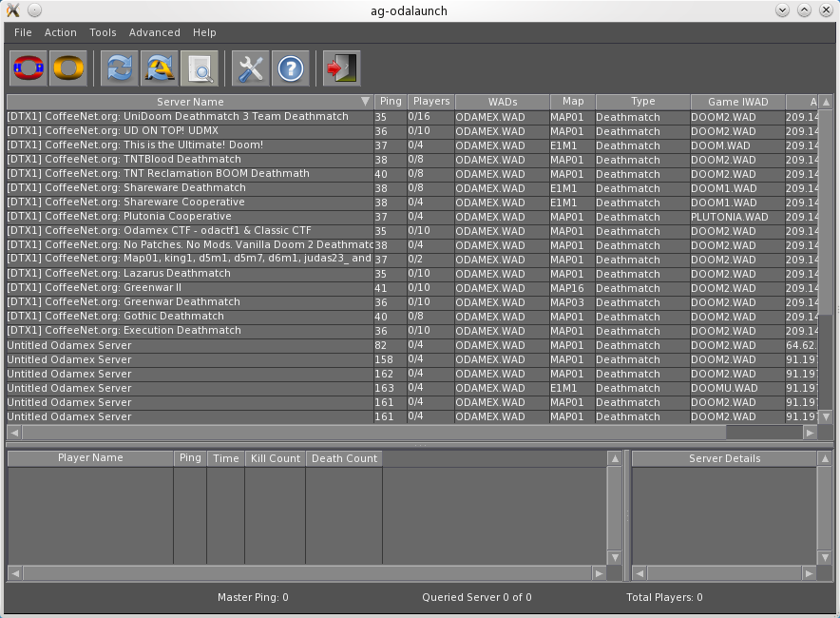The image size is (840, 618).
Task: Open the File menu
Action: click(23, 32)
